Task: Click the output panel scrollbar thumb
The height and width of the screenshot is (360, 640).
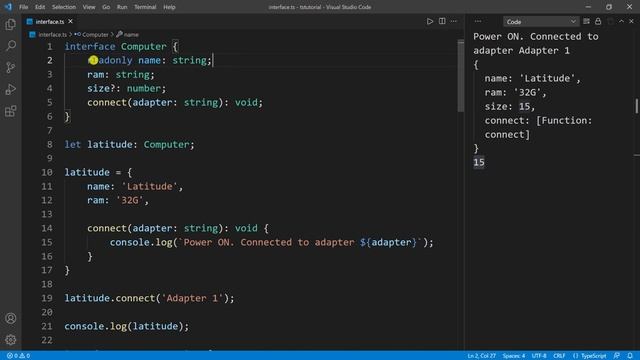Action: (636, 106)
